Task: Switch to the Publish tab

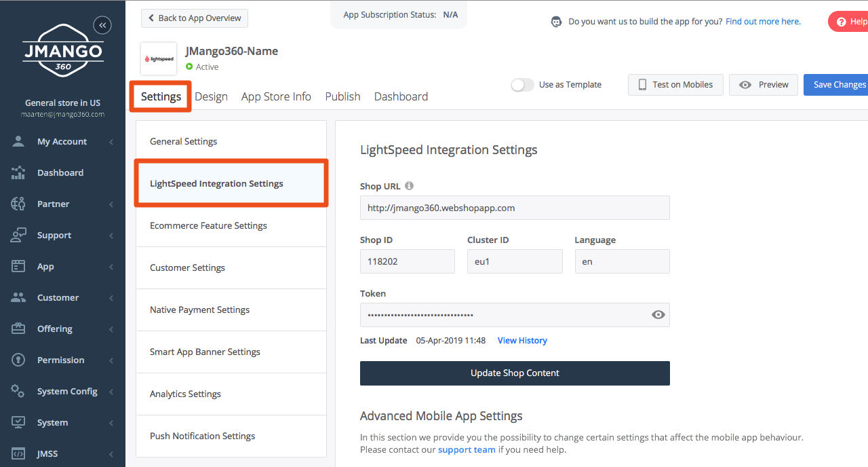Action: (342, 96)
